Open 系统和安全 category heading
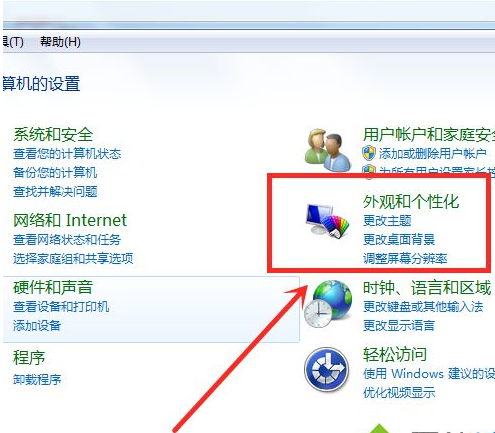Image resolution: width=495 pixels, height=433 pixels. [53, 134]
